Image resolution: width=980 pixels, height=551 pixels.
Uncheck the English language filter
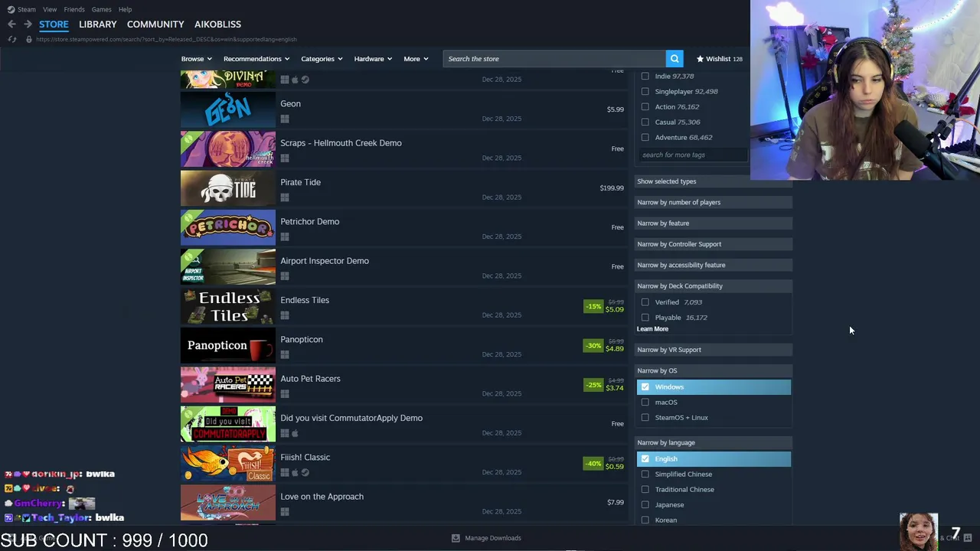[645, 459]
